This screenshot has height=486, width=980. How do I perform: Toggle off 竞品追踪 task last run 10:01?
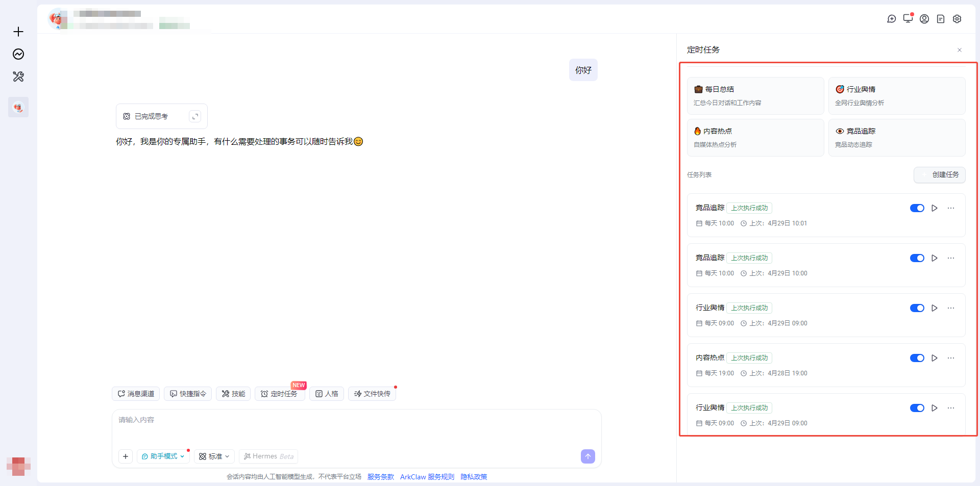[x=917, y=208]
